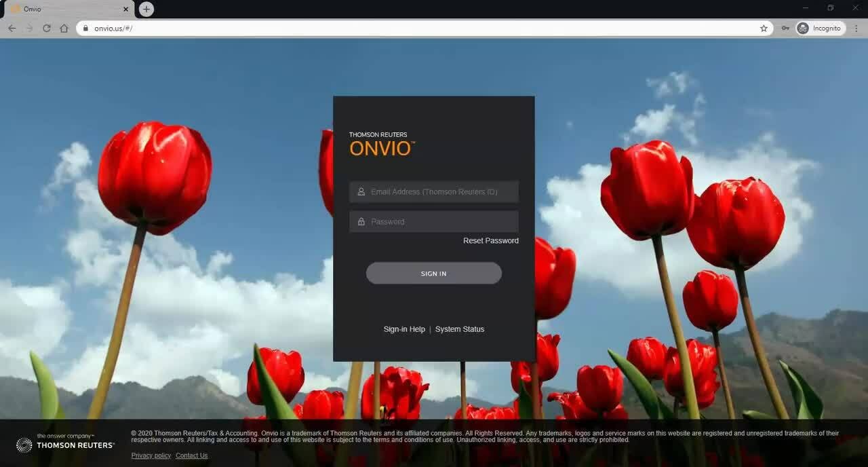Click the Reset Password link
This screenshot has width=868, height=467.
pyautogui.click(x=490, y=240)
